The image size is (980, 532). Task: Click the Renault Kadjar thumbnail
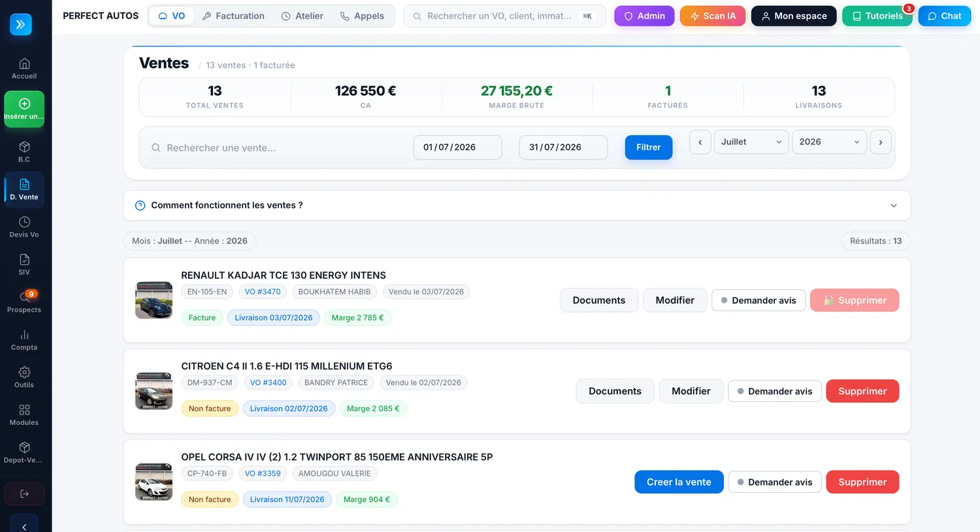(x=154, y=300)
